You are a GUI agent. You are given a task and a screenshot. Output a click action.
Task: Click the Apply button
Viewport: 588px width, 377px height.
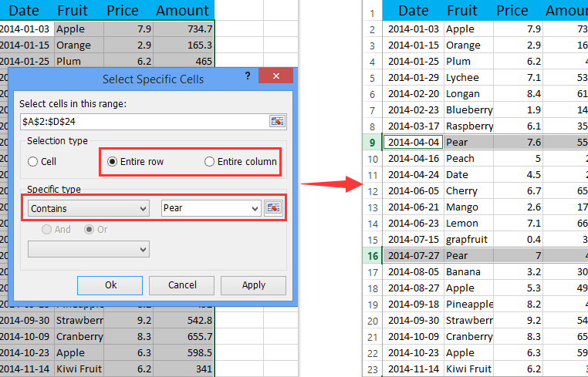(x=254, y=285)
